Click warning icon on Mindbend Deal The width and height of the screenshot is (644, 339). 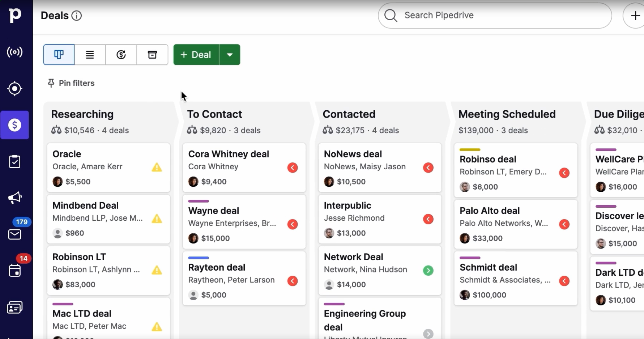[x=157, y=219]
